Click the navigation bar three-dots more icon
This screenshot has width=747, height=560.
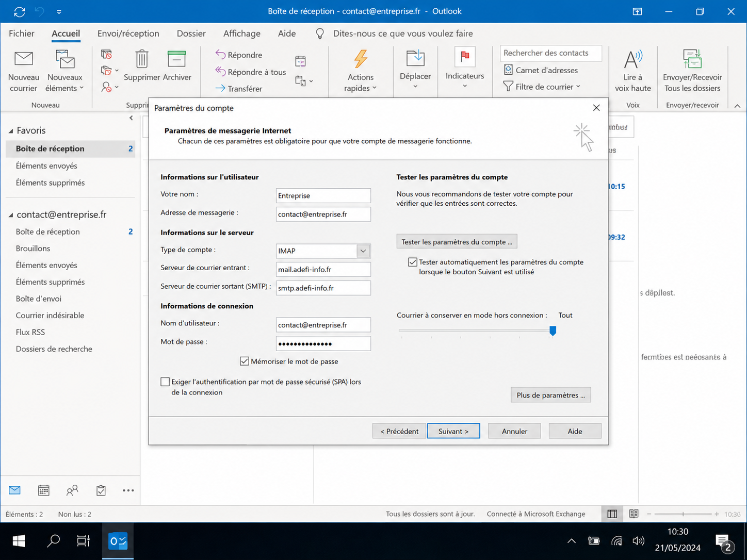tap(128, 490)
